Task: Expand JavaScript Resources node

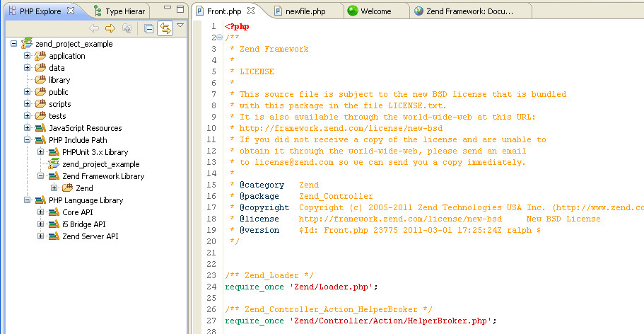Action: 27,128
